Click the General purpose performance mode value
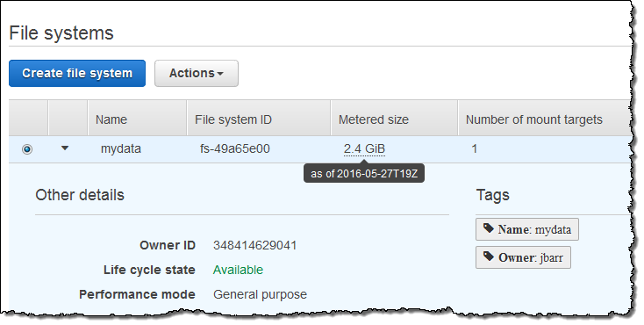This screenshot has height=325, width=644. coord(260,294)
